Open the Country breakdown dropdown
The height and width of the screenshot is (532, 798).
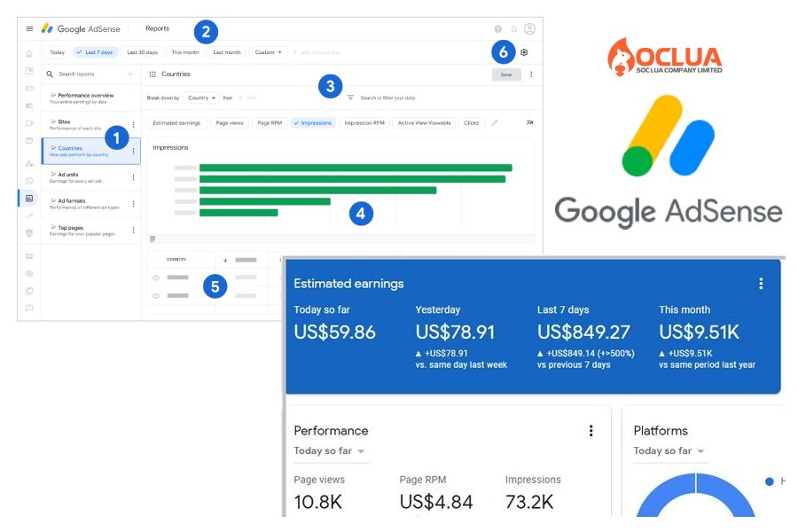pos(201,98)
